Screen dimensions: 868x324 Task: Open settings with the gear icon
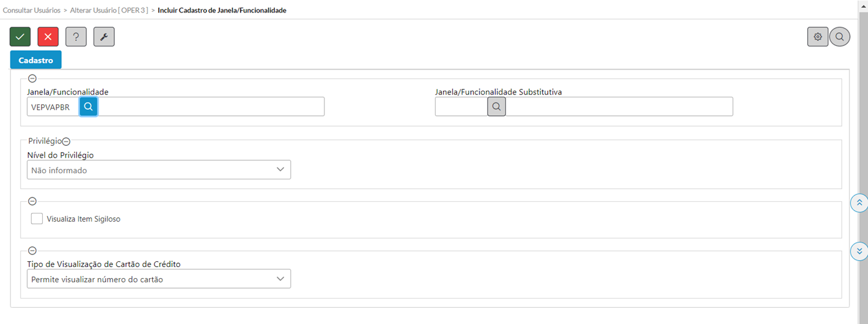pyautogui.click(x=818, y=37)
